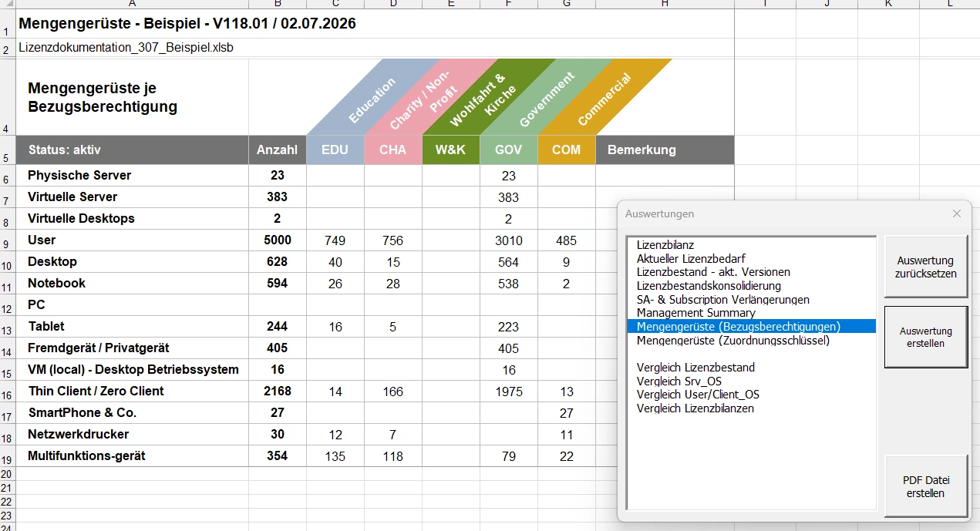Click the Fremdgerät / Privatgerät cell
This screenshot has width=980, height=531.
(132, 348)
